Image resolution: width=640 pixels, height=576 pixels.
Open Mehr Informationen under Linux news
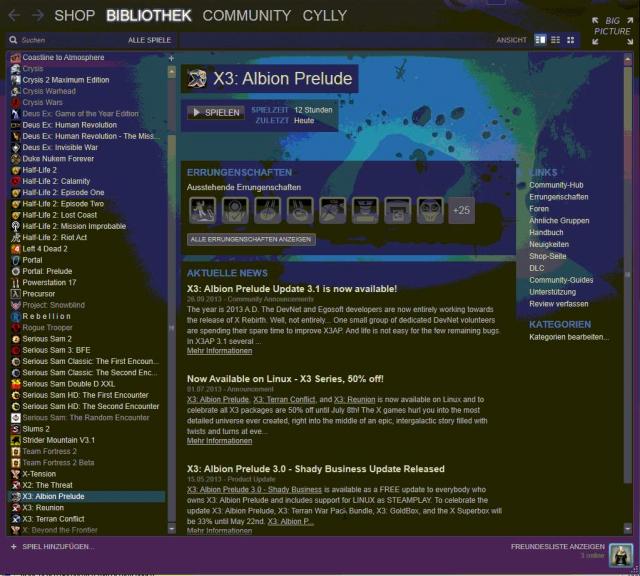(x=220, y=441)
